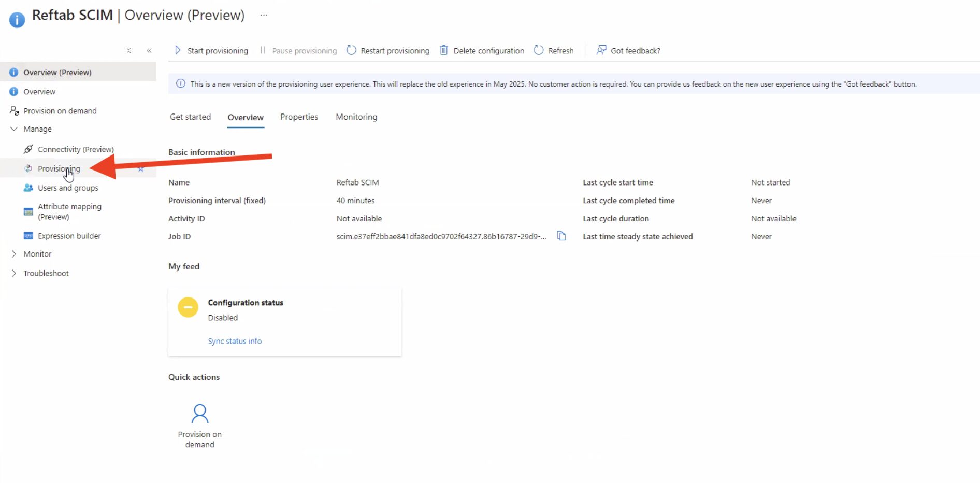The height and width of the screenshot is (483, 980).
Task: Click the Provision on demand quick action
Action: click(199, 424)
